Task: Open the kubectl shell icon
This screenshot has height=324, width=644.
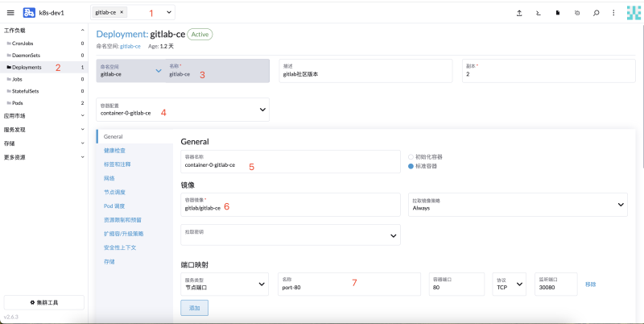Action: click(539, 13)
